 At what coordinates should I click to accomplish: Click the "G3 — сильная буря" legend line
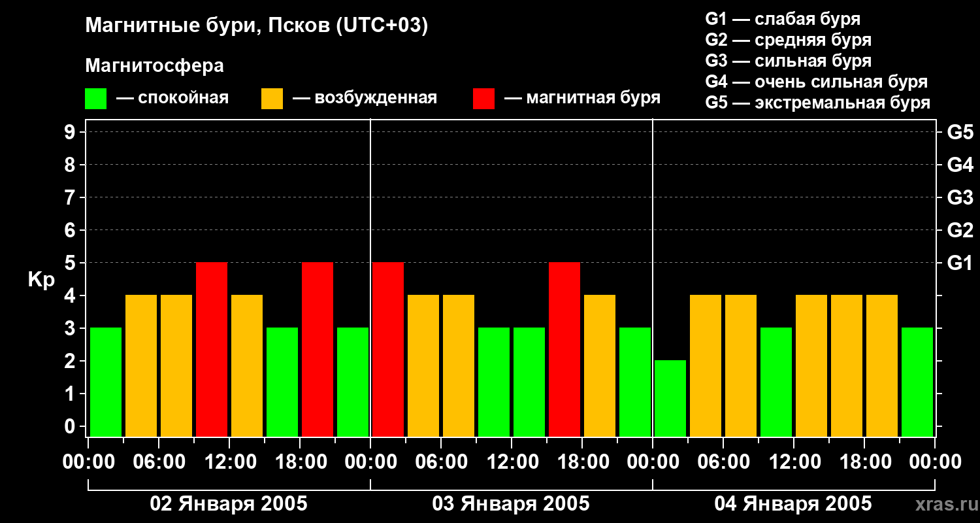pyautogui.click(x=788, y=61)
